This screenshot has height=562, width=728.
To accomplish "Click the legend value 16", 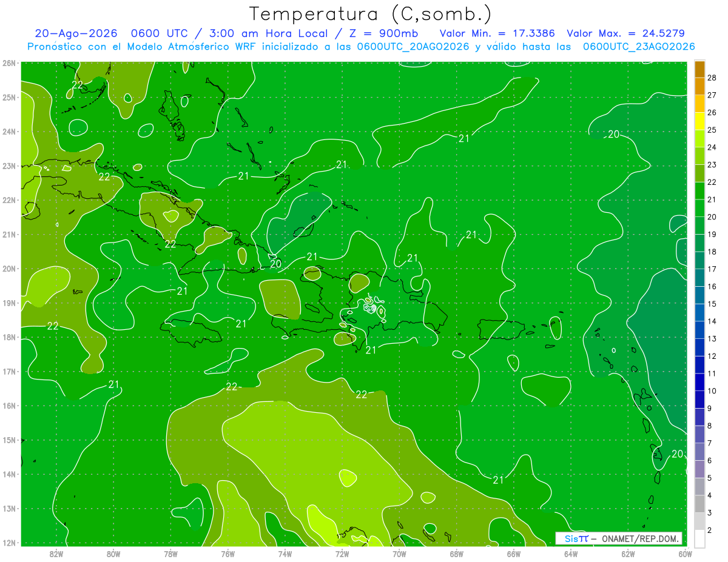I will click(x=712, y=287).
